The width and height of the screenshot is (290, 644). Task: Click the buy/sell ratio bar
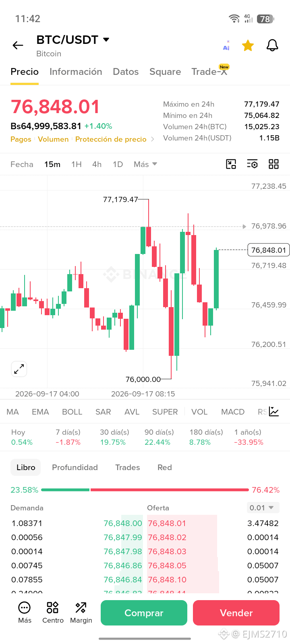click(145, 490)
